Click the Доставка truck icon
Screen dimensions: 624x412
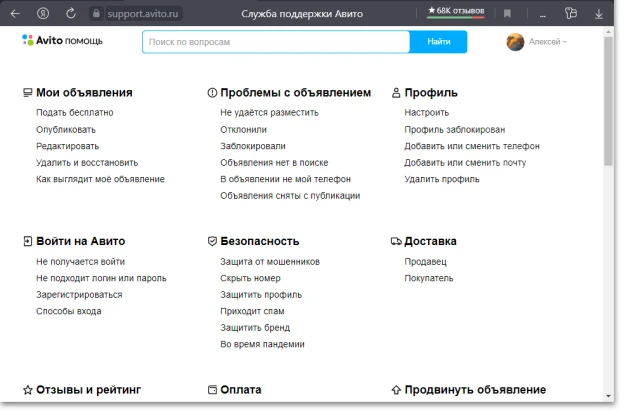coord(396,242)
